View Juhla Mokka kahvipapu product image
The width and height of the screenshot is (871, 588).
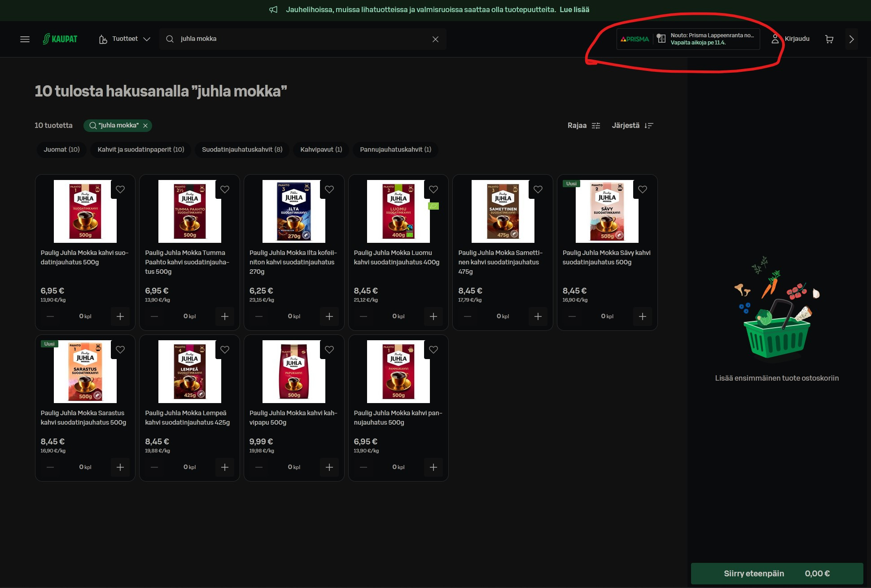(x=294, y=372)
